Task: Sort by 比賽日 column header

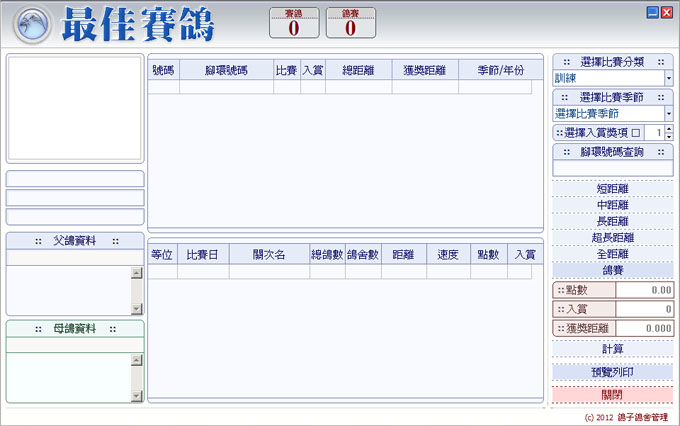Action: 203,255
